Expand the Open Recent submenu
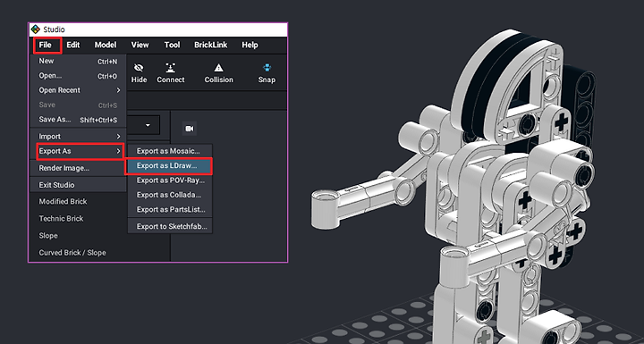The image size is (644, 344). point(78,90)
